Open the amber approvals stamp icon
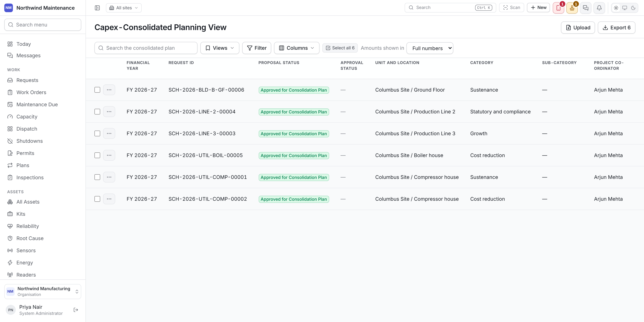This screenshot has width=644, height=322. coord(572,8)
